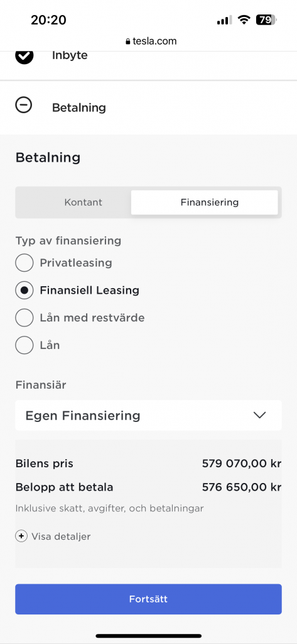The width and height of the screenshot is (297, 644).
Task: Click the Inbyte checkmark icon
Action: tap(24, 56)
